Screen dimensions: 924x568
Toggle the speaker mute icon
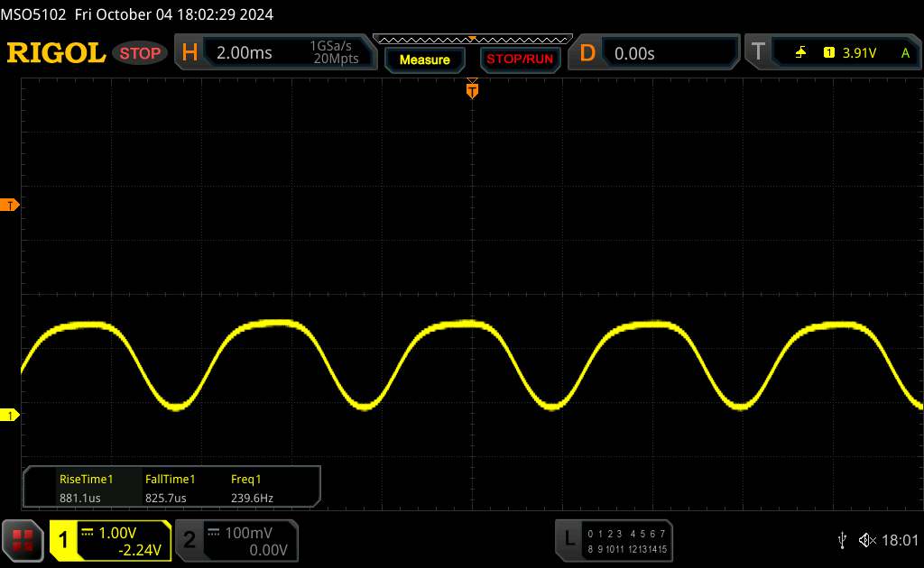(x=866, y=539)
